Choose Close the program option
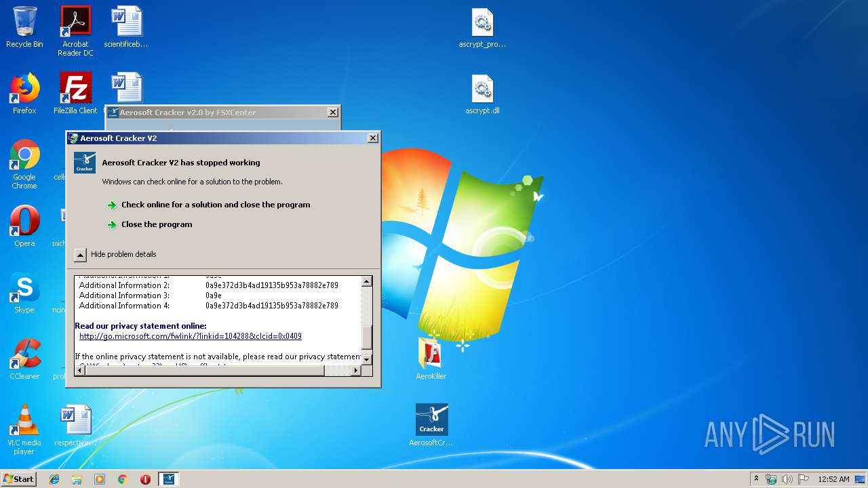 [157, 224]
